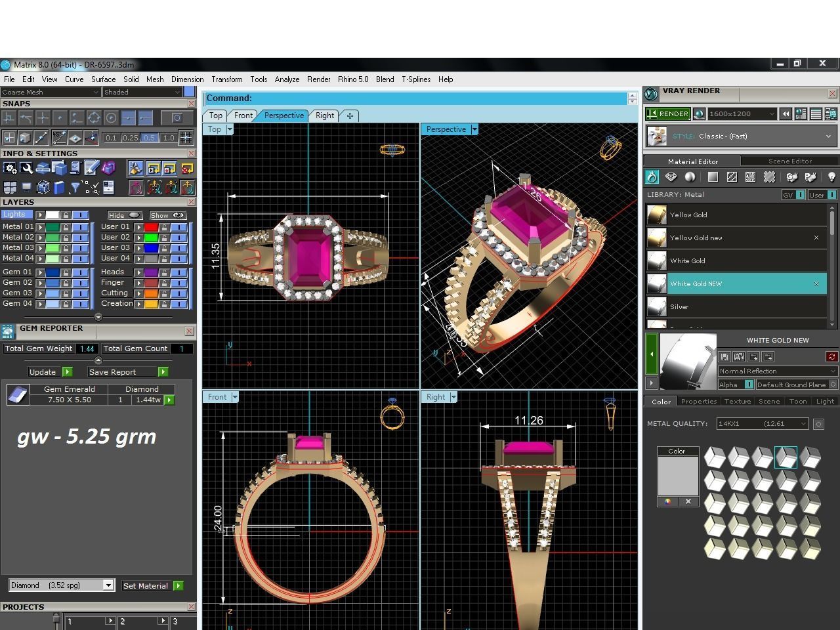
Task: Switch to the Material Editor tab
Action: [692, 161]
